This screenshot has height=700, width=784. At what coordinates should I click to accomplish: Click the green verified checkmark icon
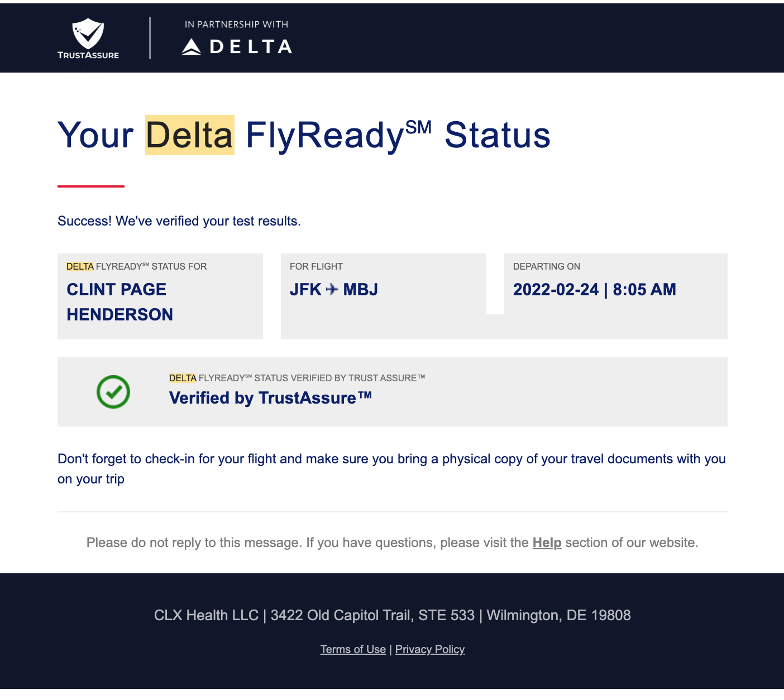[113, 392]
